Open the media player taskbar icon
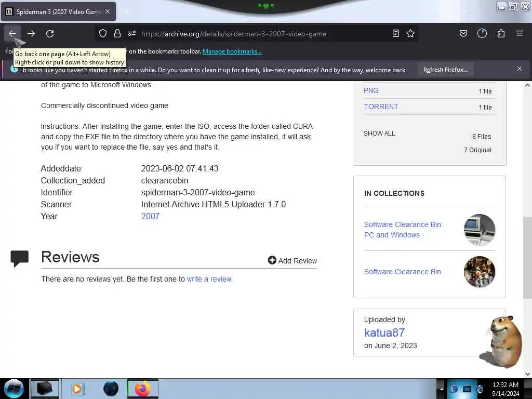This screenshot has height=399, width=532. pyautogui.click(x=77, y=389)
